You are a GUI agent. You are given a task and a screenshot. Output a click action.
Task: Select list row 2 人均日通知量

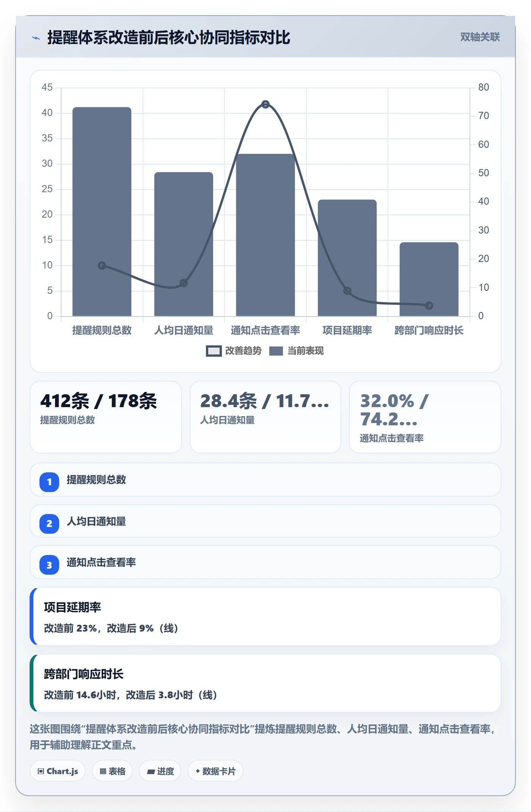tap(265, 521)
